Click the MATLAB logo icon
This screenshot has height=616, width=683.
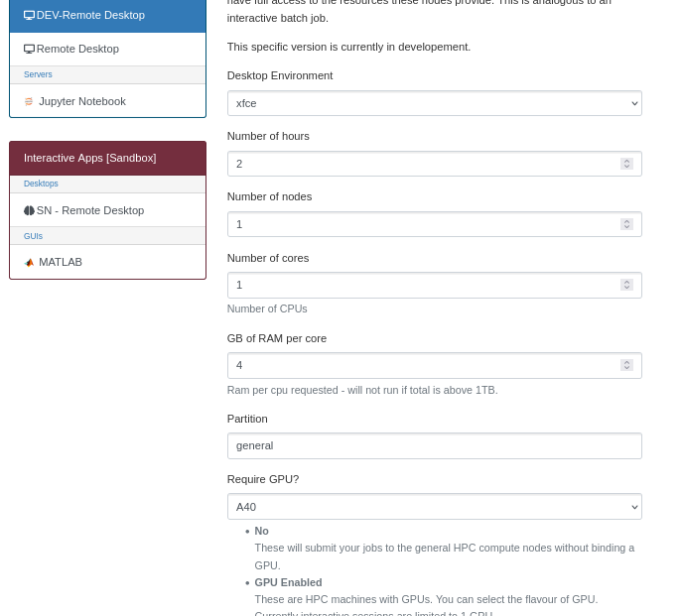(x=29, y=262)
